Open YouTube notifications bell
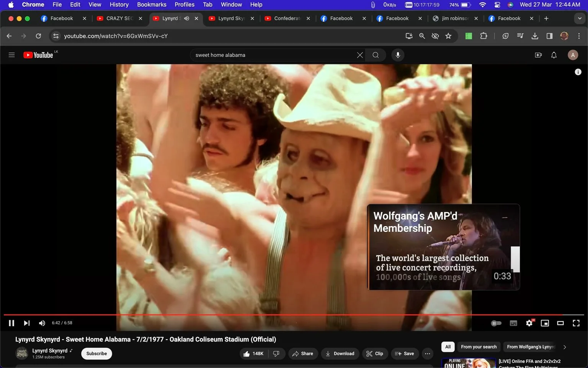Viewport: 588px width, 368px height. (554, 55)
